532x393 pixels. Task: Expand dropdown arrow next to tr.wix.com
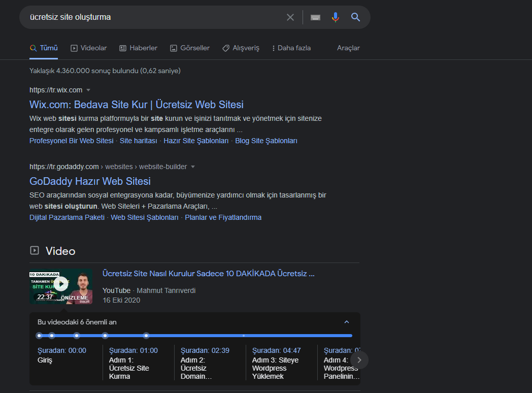(88, 90)
